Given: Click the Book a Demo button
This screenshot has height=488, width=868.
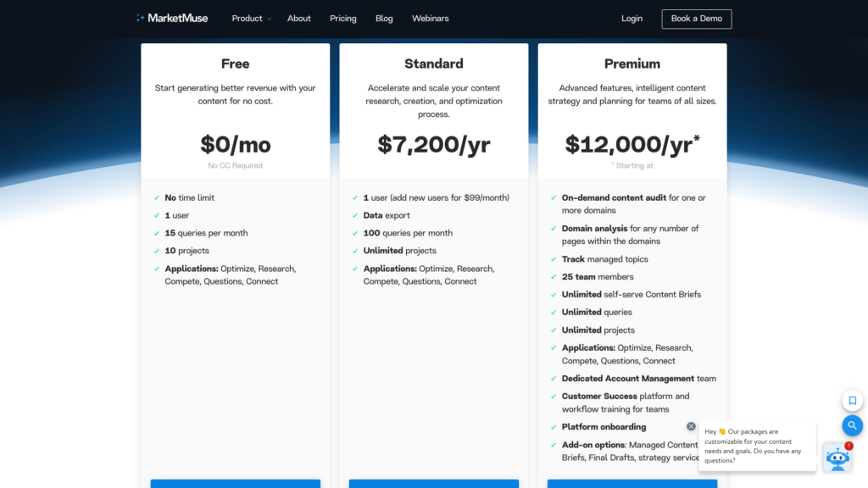Looking at the screenshot, I should (697, 19).
